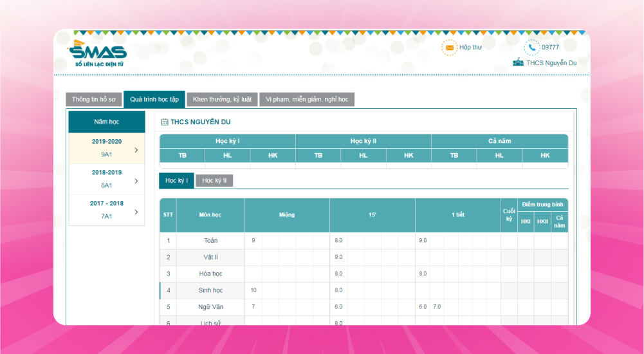
Task: Click the Cả năm summary header
Action: click(x=500, y=141)
